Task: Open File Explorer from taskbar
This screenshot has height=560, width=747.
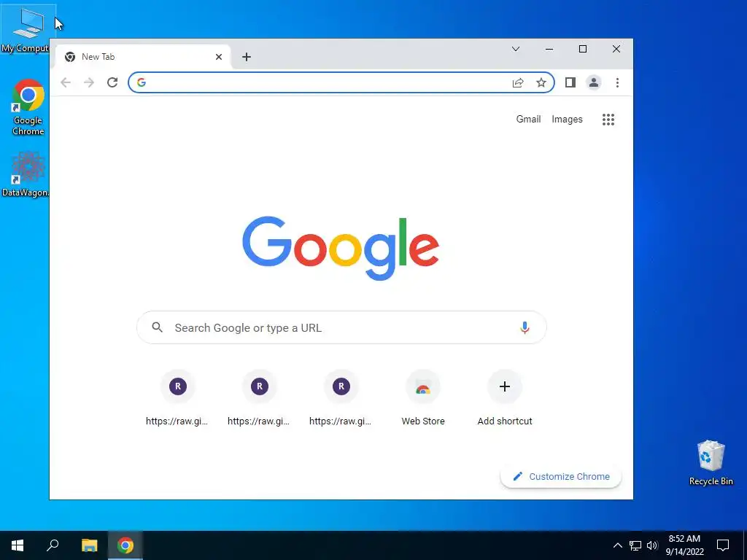Action: [89, 545]
